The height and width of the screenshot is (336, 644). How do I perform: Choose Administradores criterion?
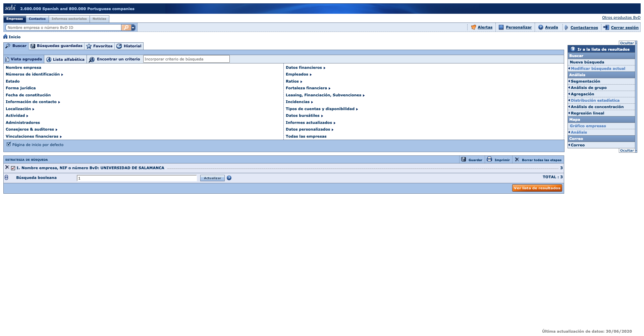[23, 123]
